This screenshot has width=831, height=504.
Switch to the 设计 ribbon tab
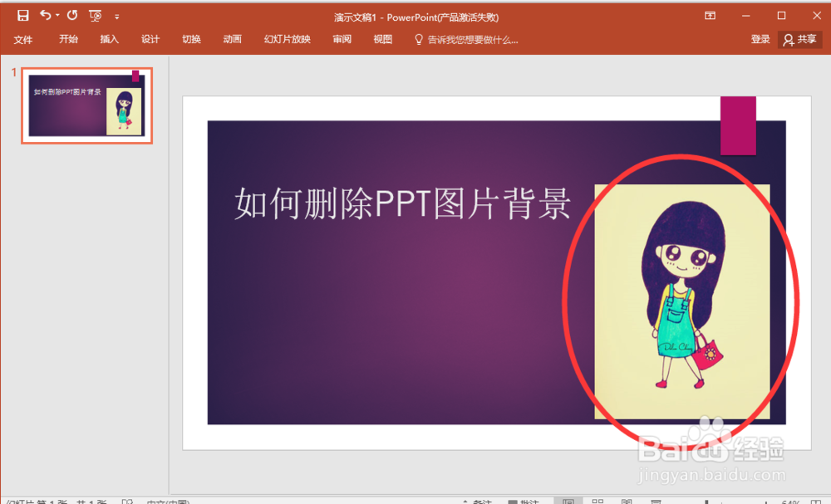point(150,38)
